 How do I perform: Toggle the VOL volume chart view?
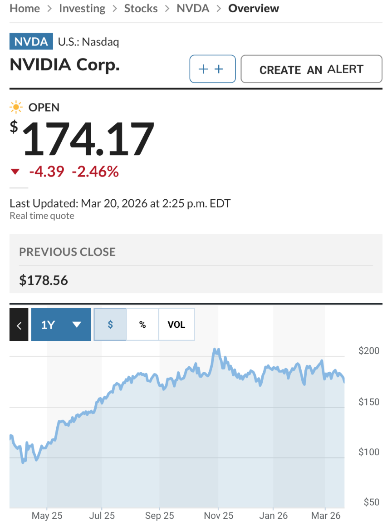[x=176, y=325]
